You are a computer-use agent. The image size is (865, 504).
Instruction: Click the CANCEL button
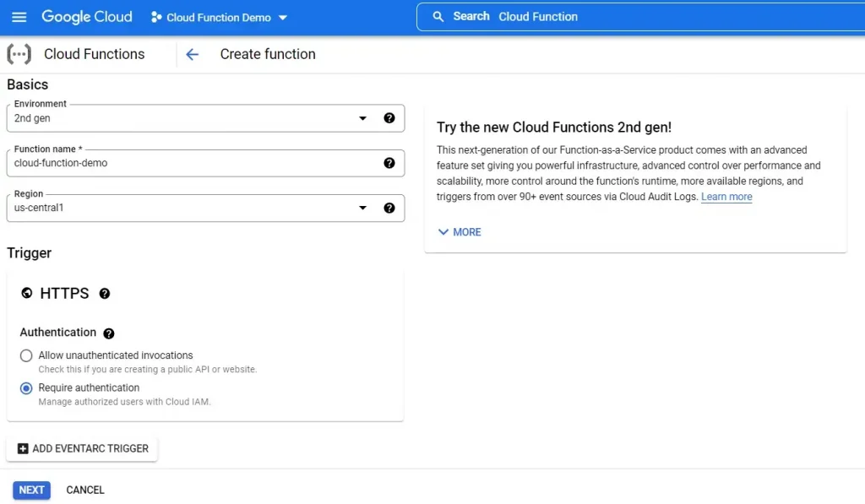pyautogui.click(x=85, y=490)
